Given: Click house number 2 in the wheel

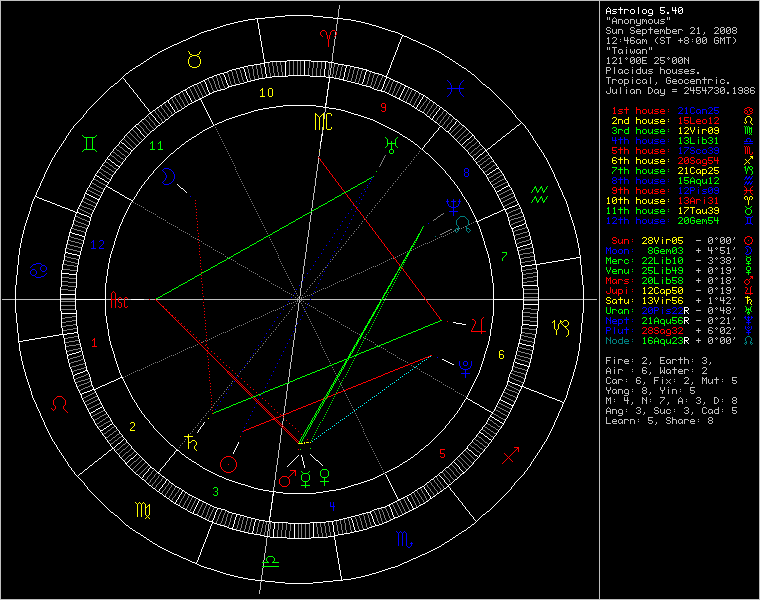Looking at the screenshot, I should pos(132,426).
